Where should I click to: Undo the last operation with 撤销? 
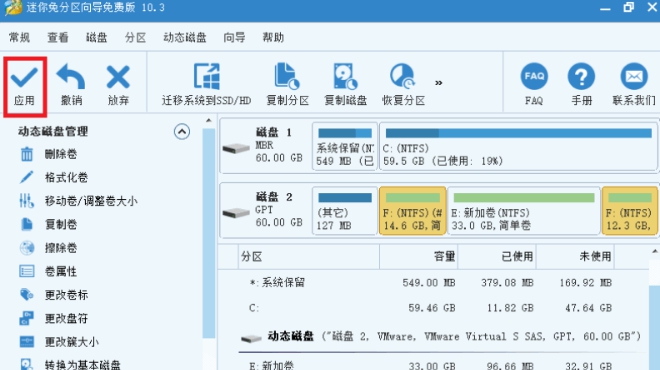tap(71, 85)
